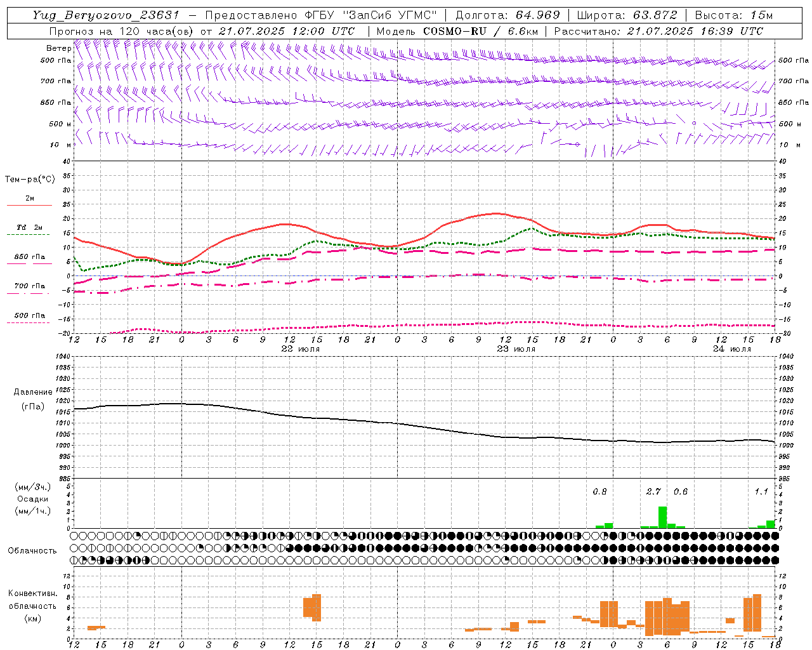Image resolution: width=812 pixels, height=650 pixels.
Task: Select the provider text ФГБУ "ЗапСиб УГМС"
Action: tap(372, 15)
